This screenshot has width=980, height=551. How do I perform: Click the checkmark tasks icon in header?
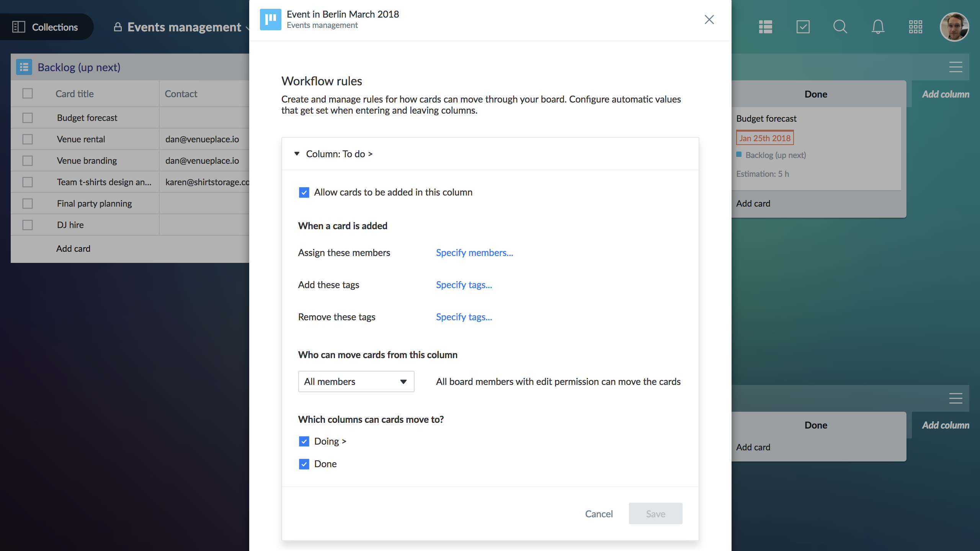[x=803, y=27]
